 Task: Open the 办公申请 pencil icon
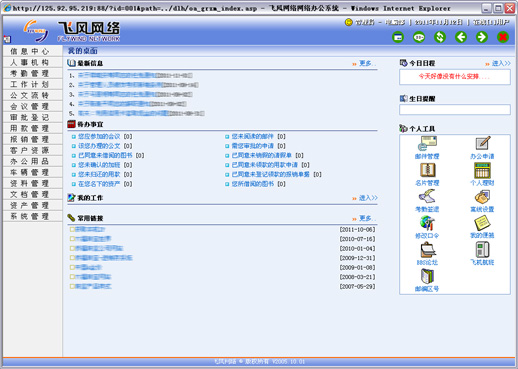(x=482, y=143)
